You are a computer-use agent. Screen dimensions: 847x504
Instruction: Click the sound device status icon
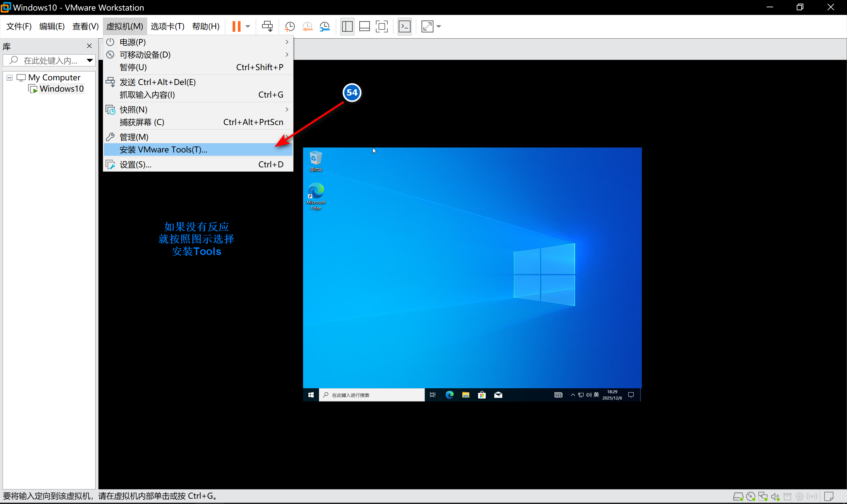pos(775,496)
